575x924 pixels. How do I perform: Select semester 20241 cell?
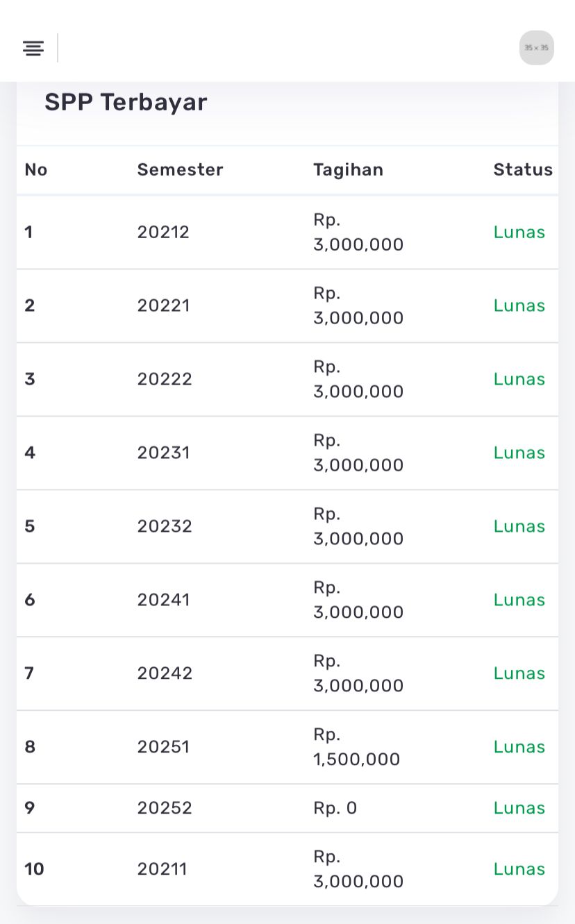163,600
